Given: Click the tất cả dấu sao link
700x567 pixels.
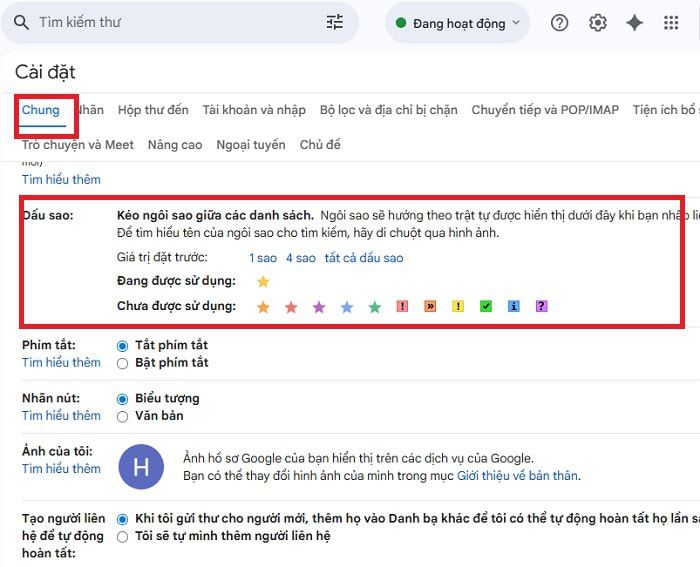Looking at the screenshot, I should point(364,258).
